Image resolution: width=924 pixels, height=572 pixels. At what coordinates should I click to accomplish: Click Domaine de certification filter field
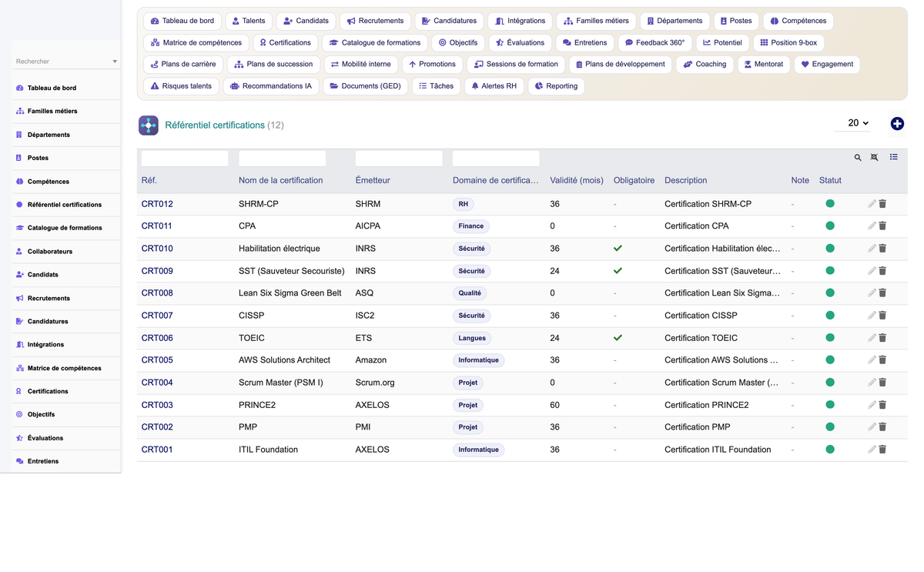point(496,159)
